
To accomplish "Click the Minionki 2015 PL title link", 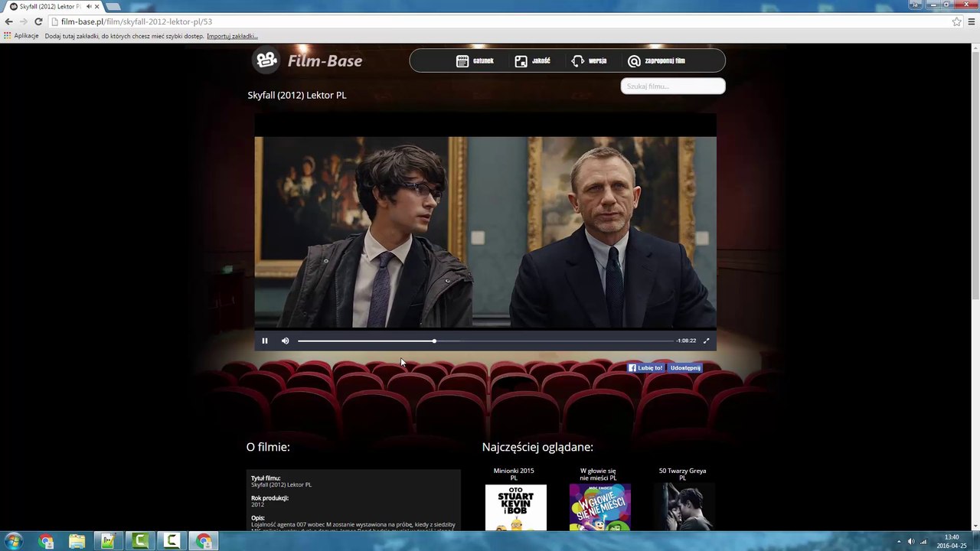I will (x=514, y=474).
